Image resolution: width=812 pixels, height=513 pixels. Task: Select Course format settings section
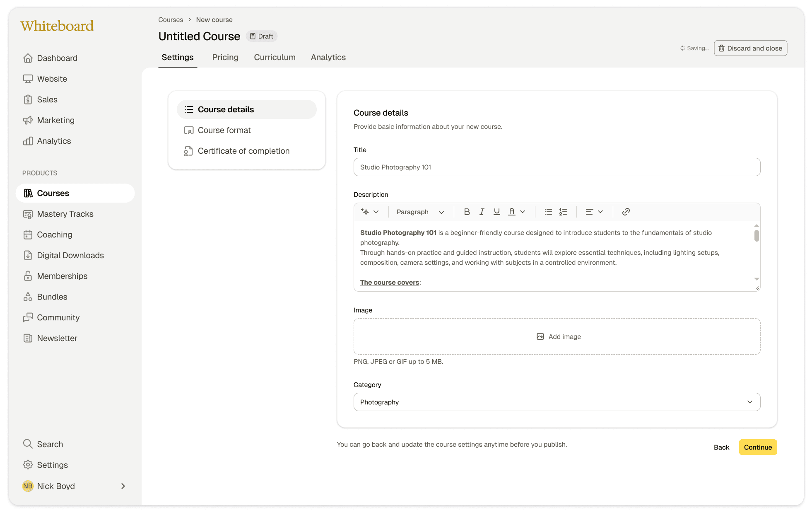224,130
